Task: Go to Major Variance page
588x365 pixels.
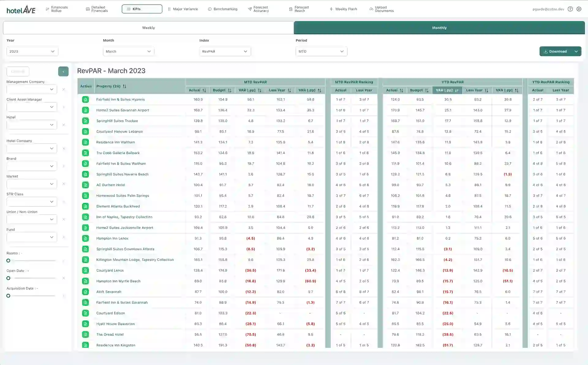Action: point(183,9)
